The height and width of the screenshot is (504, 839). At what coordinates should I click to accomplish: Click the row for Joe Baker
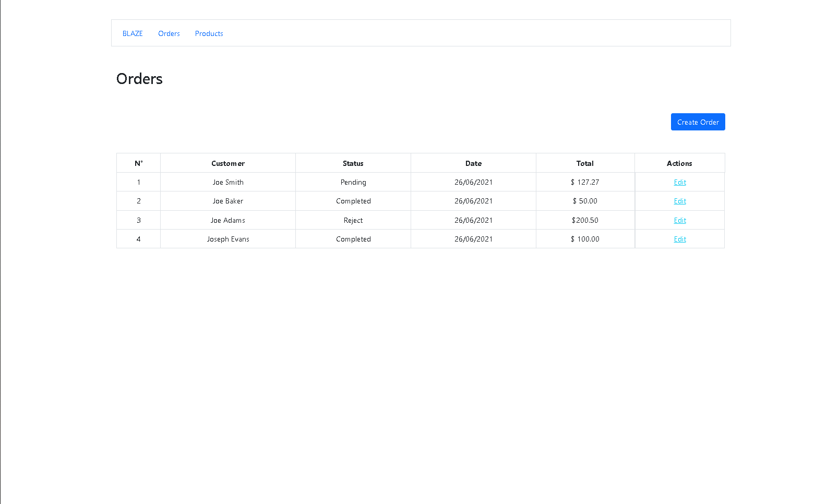227,201
